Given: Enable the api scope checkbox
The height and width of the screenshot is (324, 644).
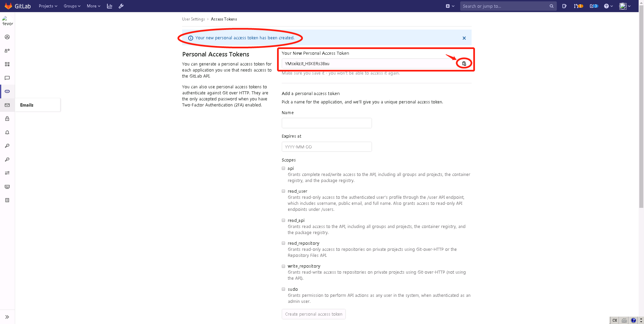Looking at the screenshot, I should (x=283, y=168).
